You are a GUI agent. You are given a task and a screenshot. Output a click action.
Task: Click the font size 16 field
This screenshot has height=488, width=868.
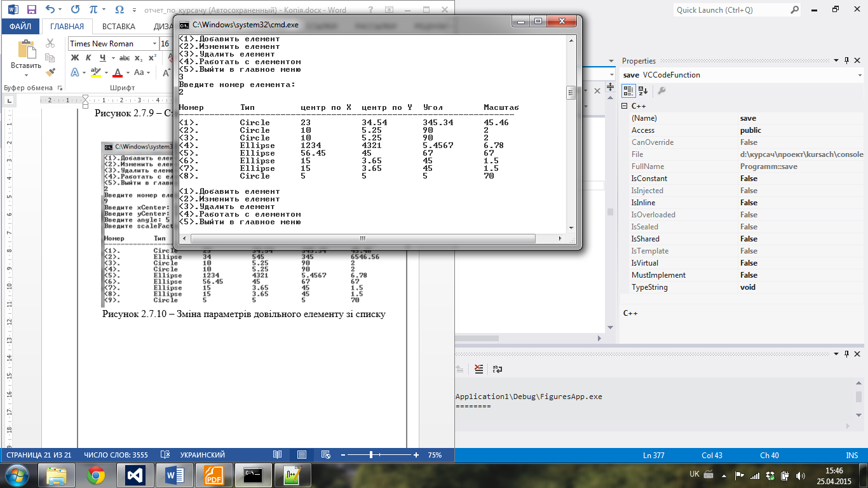165,43
